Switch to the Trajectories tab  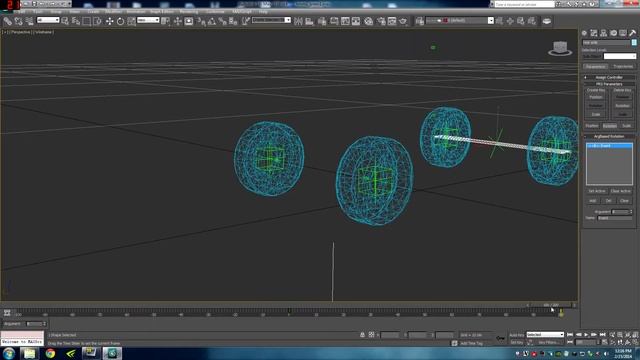[623, 67]
